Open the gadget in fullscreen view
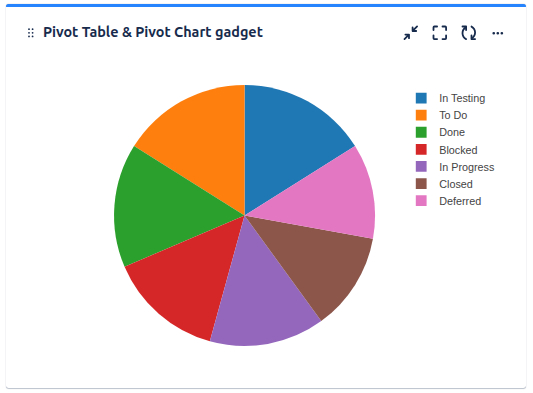The width and height of the screenshot is (533, 393). click(440, 33)
